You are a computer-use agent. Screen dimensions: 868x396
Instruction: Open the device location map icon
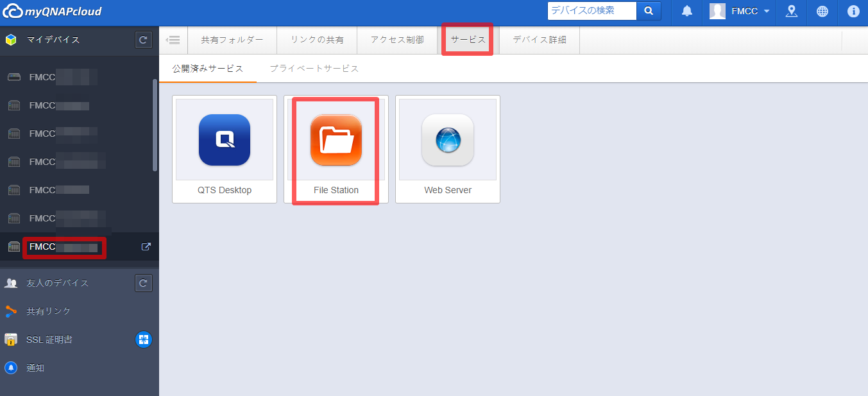click(x=792, y=12)
